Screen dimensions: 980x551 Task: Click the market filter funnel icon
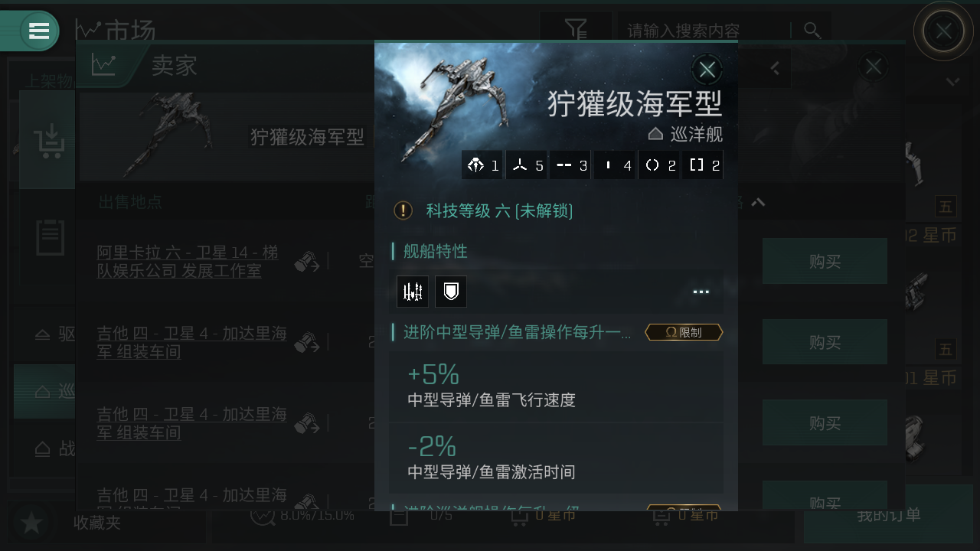point(576,30)
